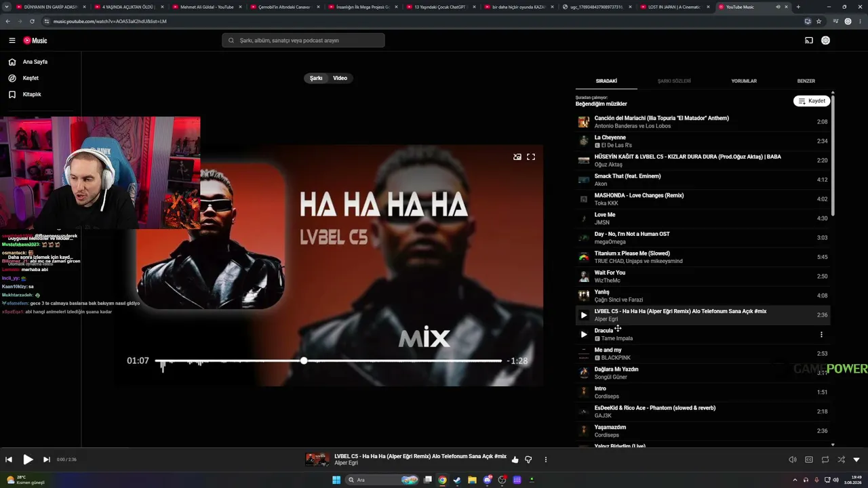
Task: Select Intro by Cordiseps
Action: [703, 392]
